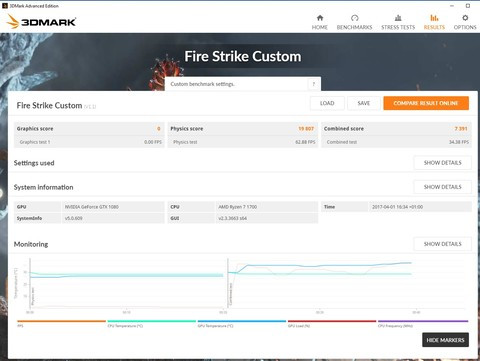
Task: Click the Fire Strike Custom banner title
Action: click(243, 56)
